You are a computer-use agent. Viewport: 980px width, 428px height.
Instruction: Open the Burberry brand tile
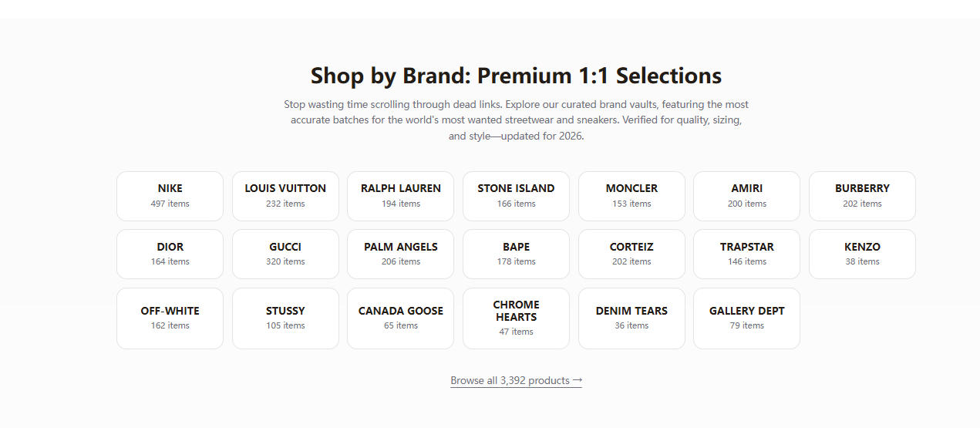click(x=862, y=196)
